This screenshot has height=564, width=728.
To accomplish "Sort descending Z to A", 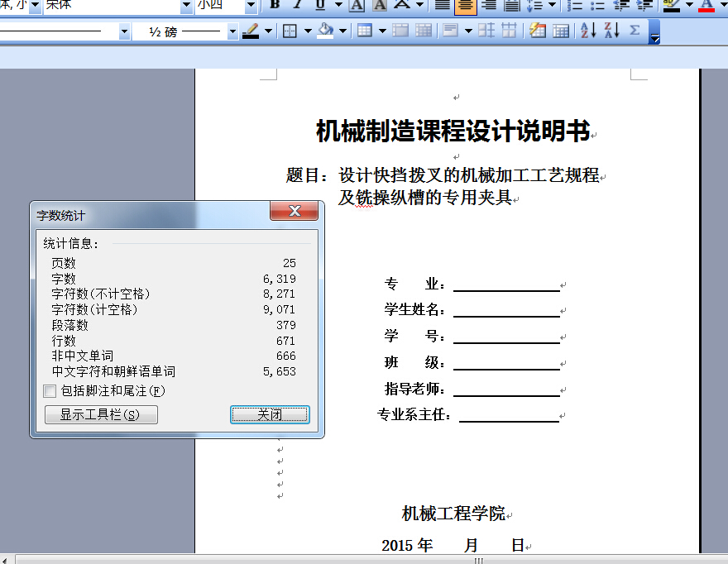I will (611, 31).
